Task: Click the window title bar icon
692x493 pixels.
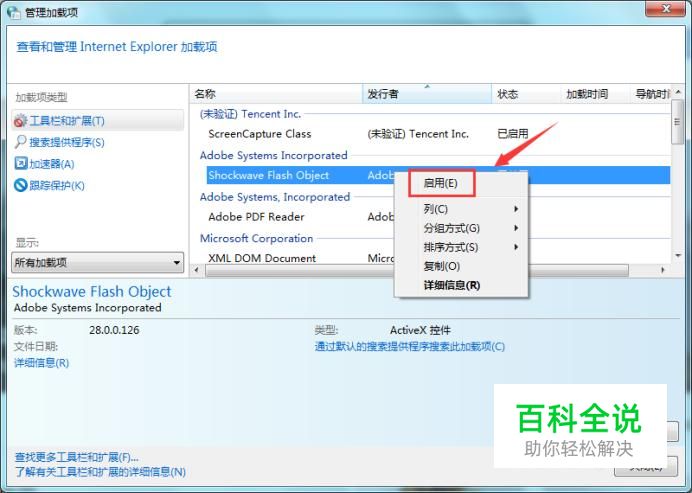Action: [x=13, y=12]
